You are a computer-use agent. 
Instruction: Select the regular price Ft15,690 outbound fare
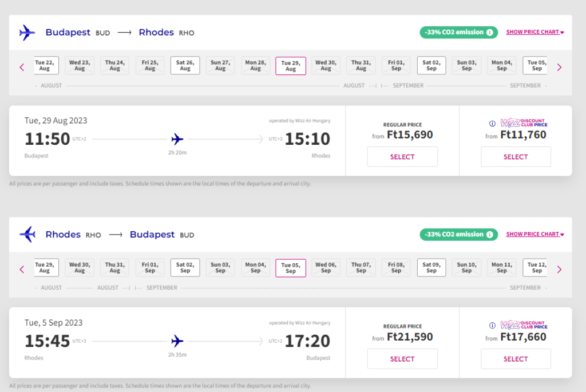pos(402,157)
